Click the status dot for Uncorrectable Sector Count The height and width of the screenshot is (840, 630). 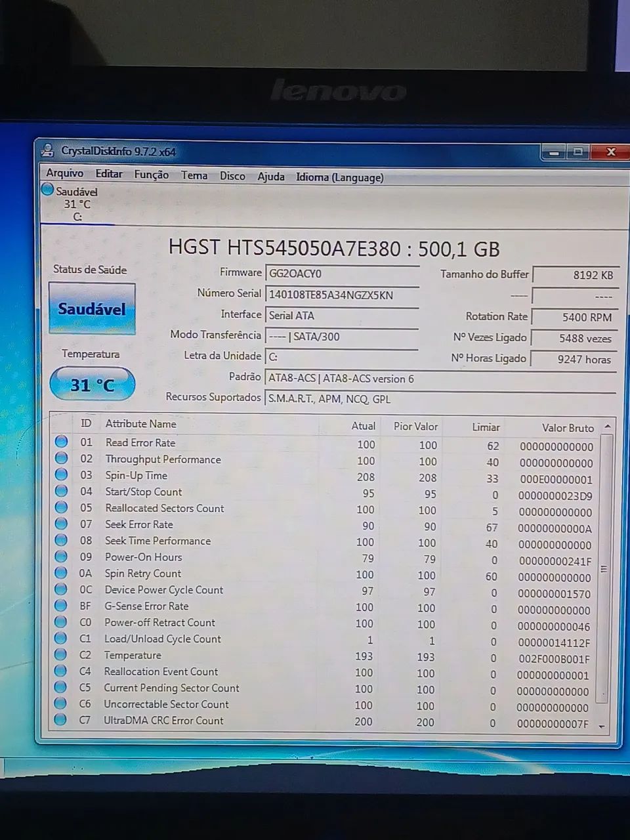click(60, 703)
